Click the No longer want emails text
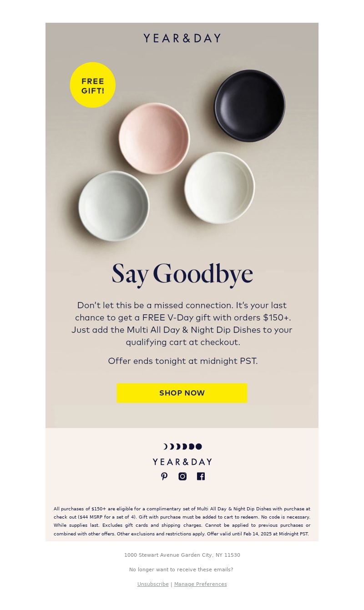The width and height of the screenshot is (364, 610). 181,570
